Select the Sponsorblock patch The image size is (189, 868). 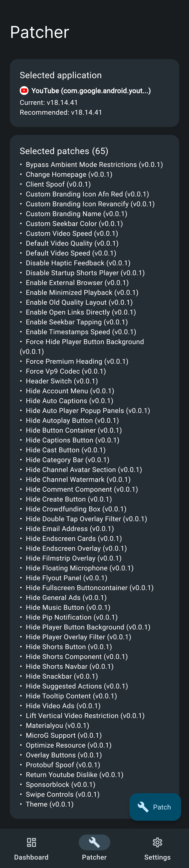tap(60, 784)
